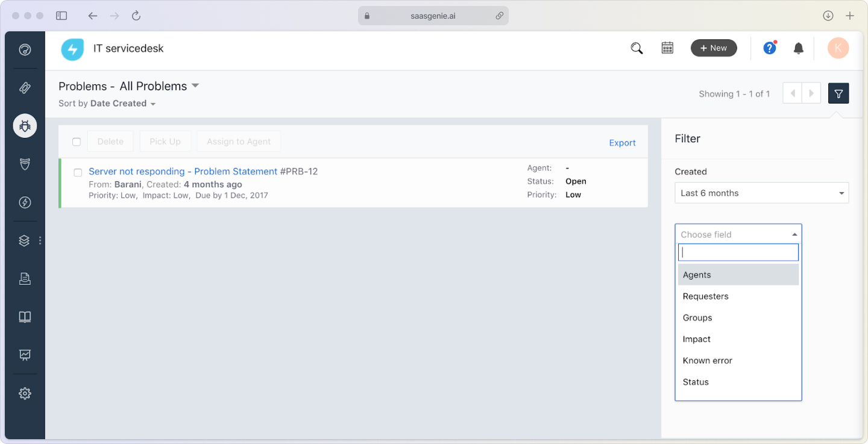The height and width of the screenshot is (444, 868).
Task: Tick the select-all checkbox above the problem list
Action: 77,142
